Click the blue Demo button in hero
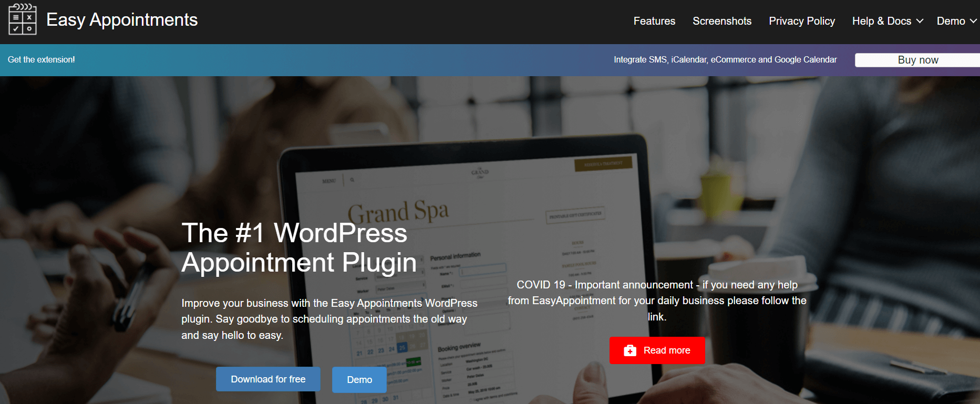 (359, 380)
